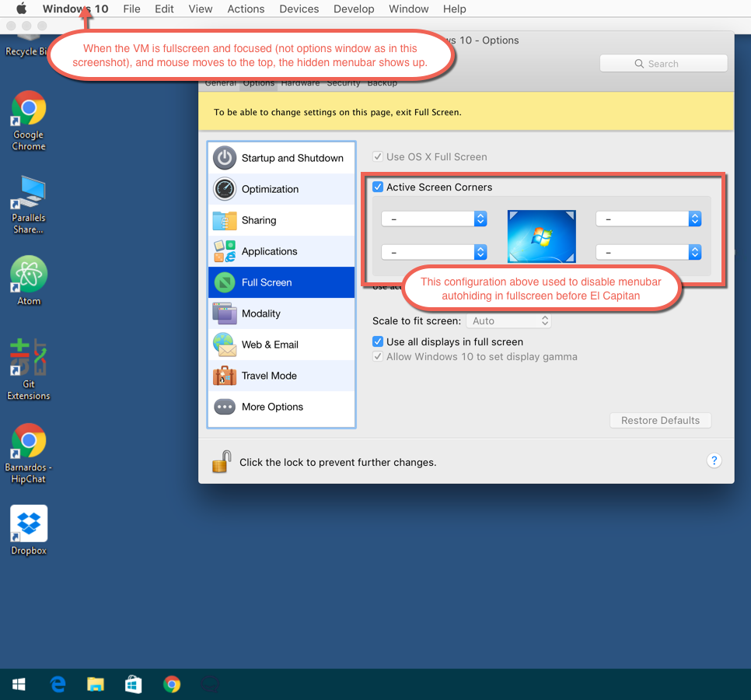
Task: Open the Sharing folder icon
Action: point(225,220)
